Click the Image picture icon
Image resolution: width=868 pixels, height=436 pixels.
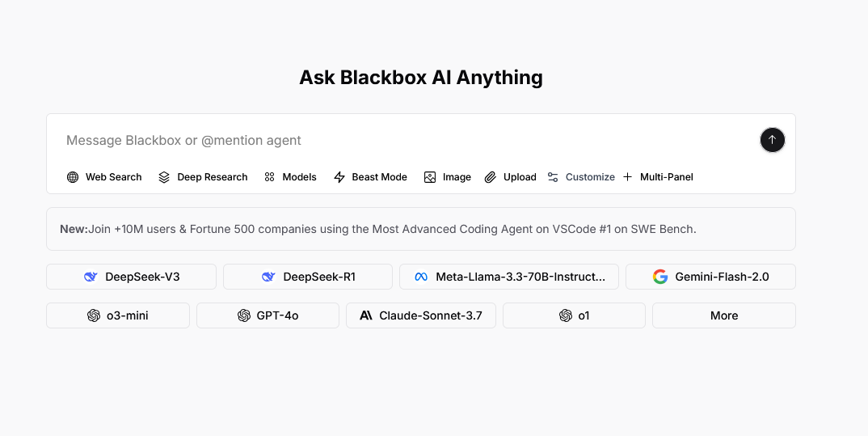click(430, 176)
